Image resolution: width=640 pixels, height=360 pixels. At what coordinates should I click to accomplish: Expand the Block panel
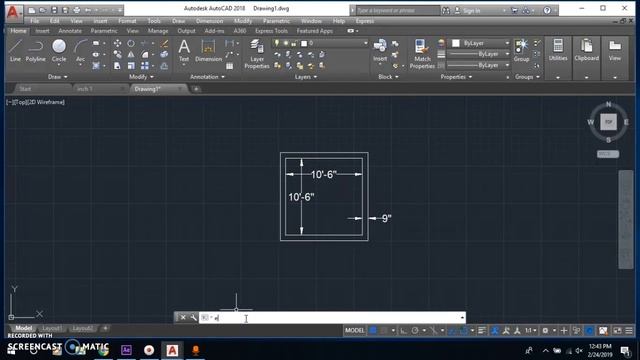pyautogui.click(x=388, y=77)
